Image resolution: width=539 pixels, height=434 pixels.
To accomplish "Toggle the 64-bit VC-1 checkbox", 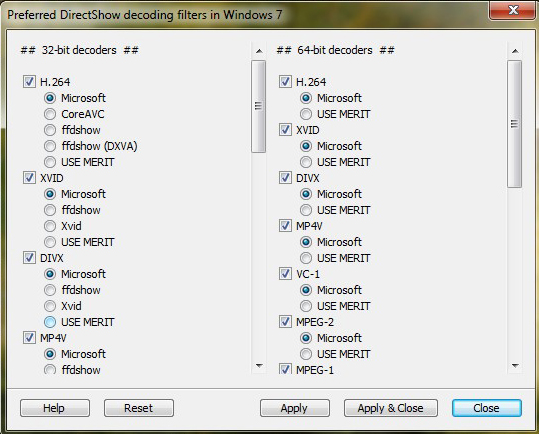I will tap(285, 274).
